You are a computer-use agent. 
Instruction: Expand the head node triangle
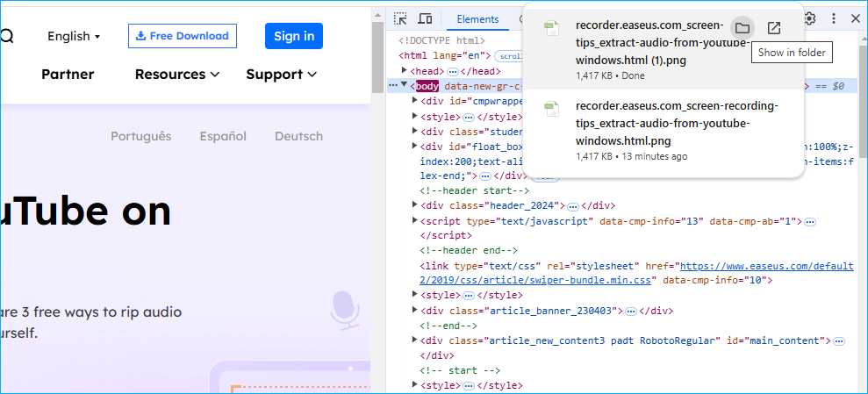tap(405, 71)
